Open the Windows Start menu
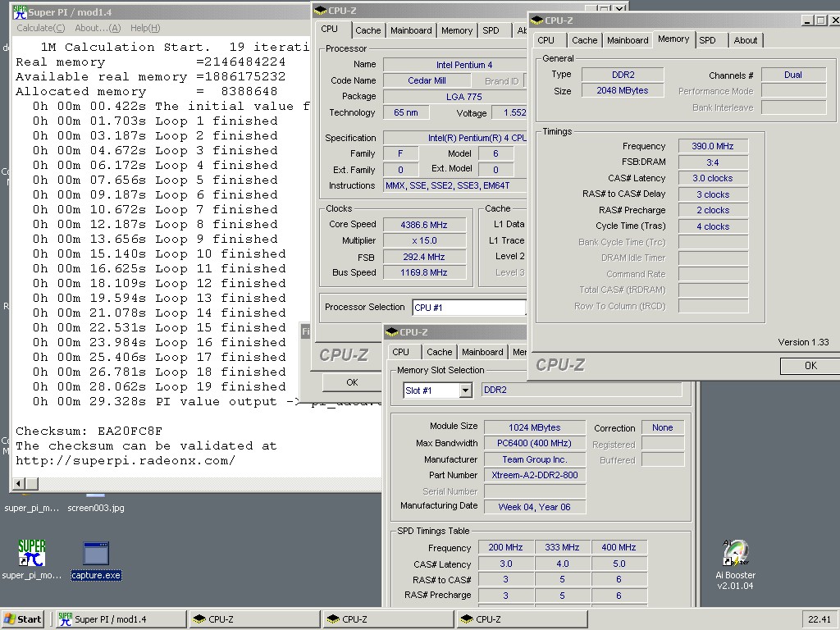840x630 pixels. point(22,619)
